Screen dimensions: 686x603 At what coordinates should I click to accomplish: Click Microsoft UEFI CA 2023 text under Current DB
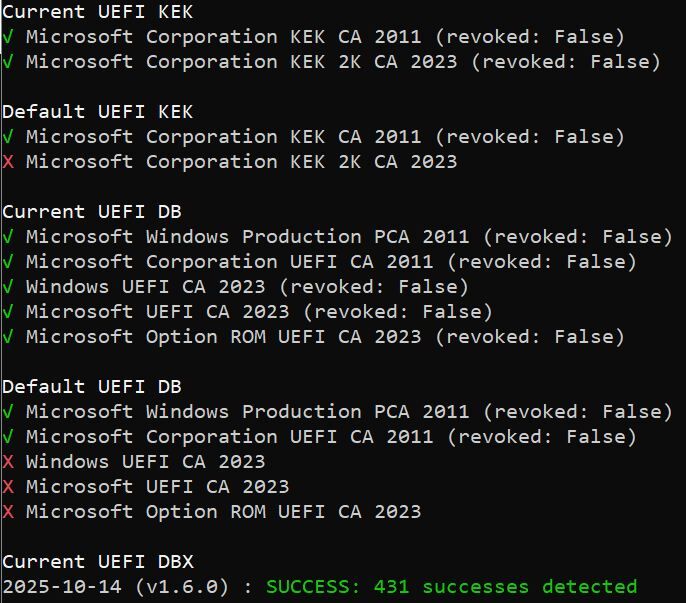[157, 312]
